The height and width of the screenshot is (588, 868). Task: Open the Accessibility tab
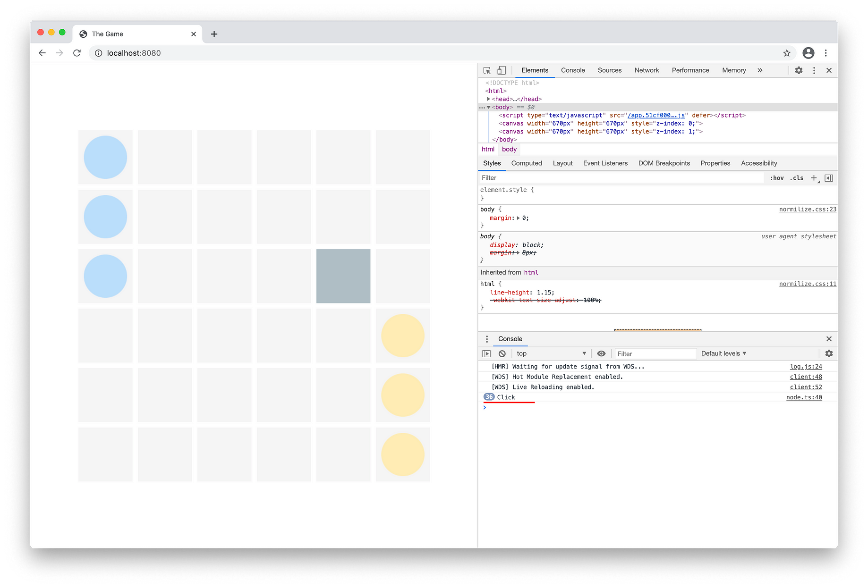(x=759, y=163)
